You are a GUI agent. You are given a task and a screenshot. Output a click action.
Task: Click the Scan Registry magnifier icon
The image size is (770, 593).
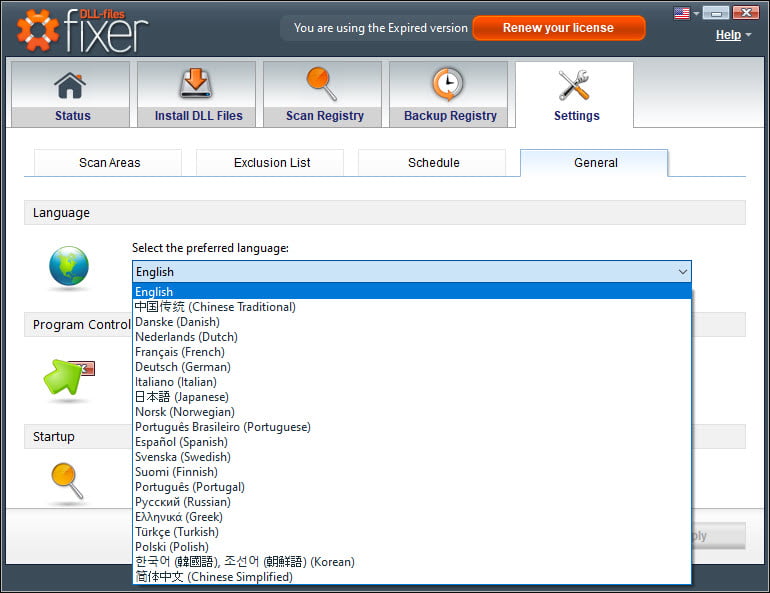pos(322,84)
